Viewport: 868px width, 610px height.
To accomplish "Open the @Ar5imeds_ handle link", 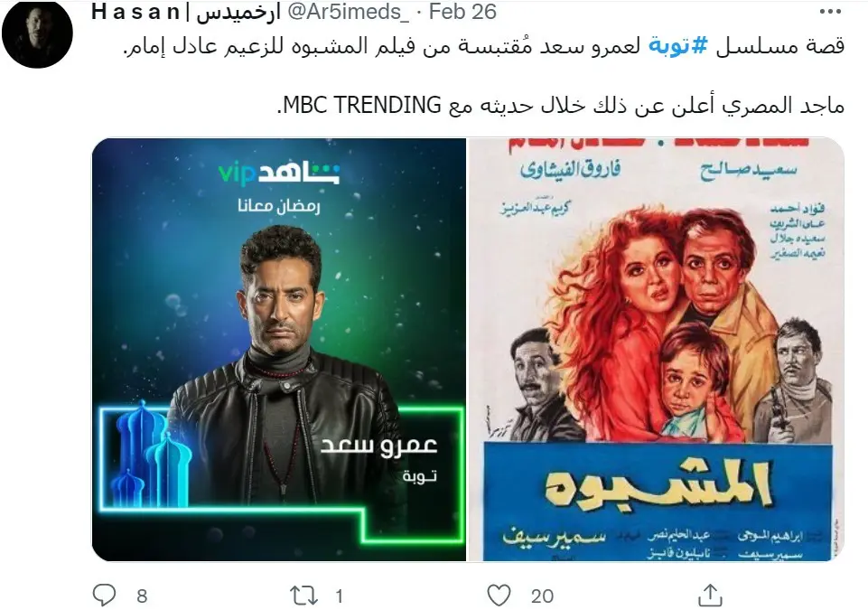I will pyautogui.click(x=349, y=12).
